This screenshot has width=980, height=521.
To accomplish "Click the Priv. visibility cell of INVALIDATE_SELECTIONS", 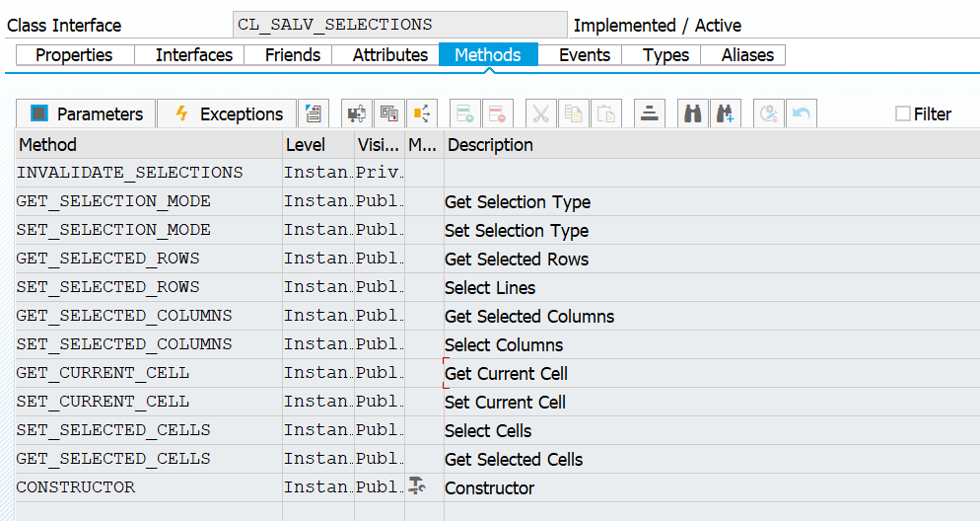I will coord(380,173).
